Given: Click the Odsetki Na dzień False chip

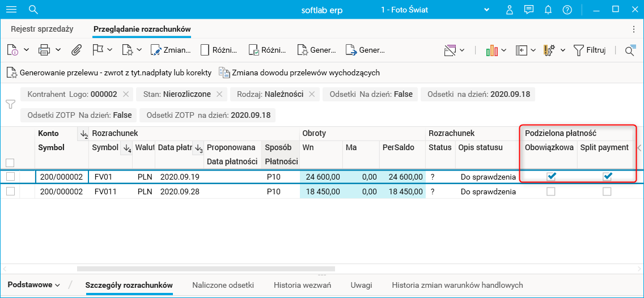Looking at the screenshot, I should point(370,95).
